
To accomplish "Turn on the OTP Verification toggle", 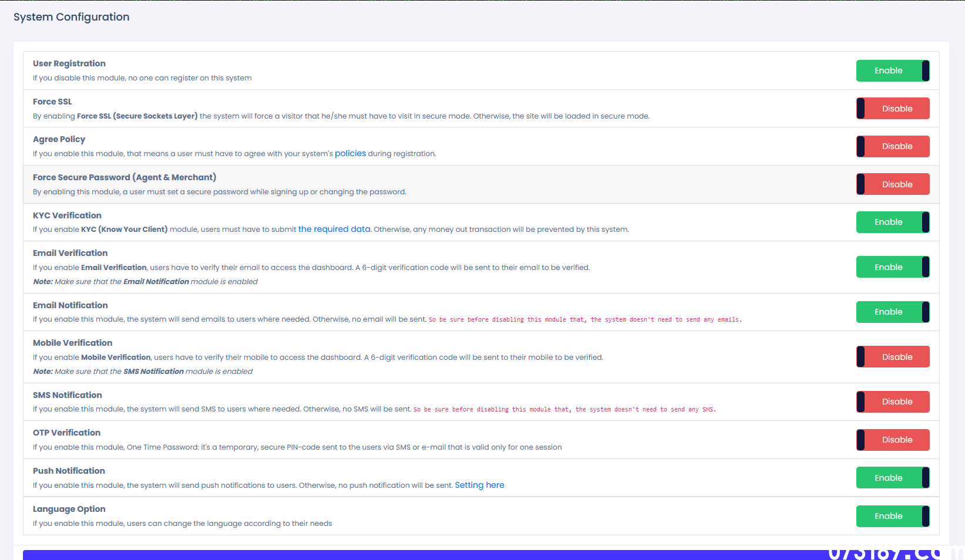I will [x=893, y=440].
